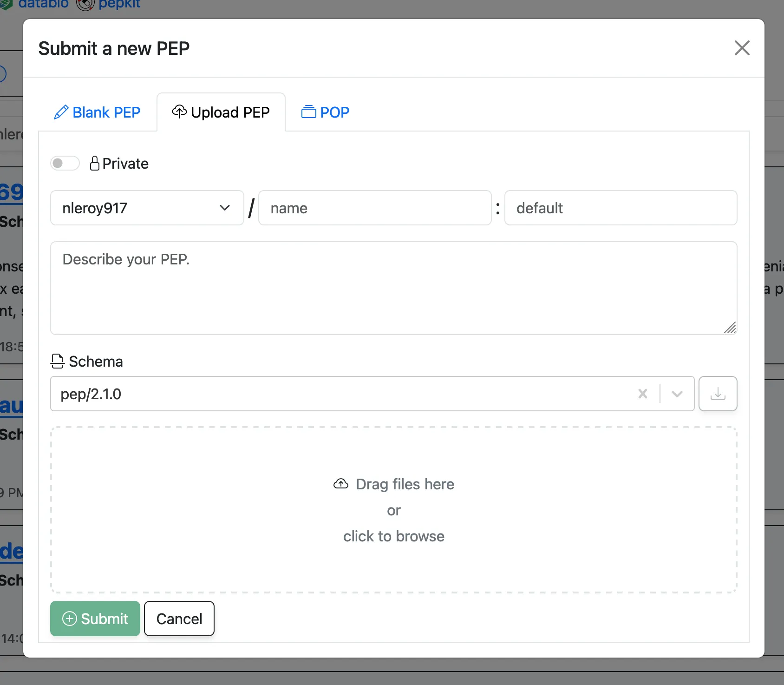Image resolution: width=784 pixels, height=685 pixels.
Task: Click the Schema label text
Action: coord(96,362)
